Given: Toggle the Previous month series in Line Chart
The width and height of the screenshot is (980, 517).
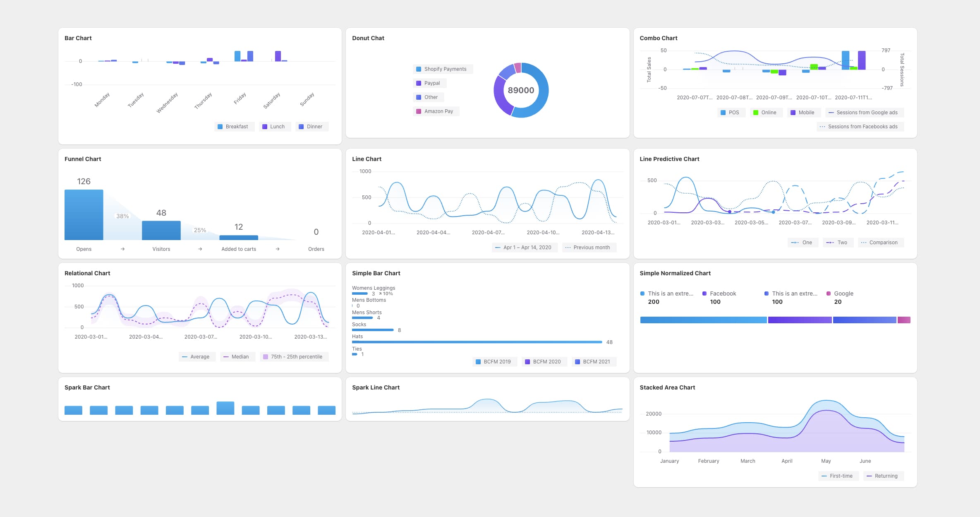Looking at the screenshot, I should (589, 247).
